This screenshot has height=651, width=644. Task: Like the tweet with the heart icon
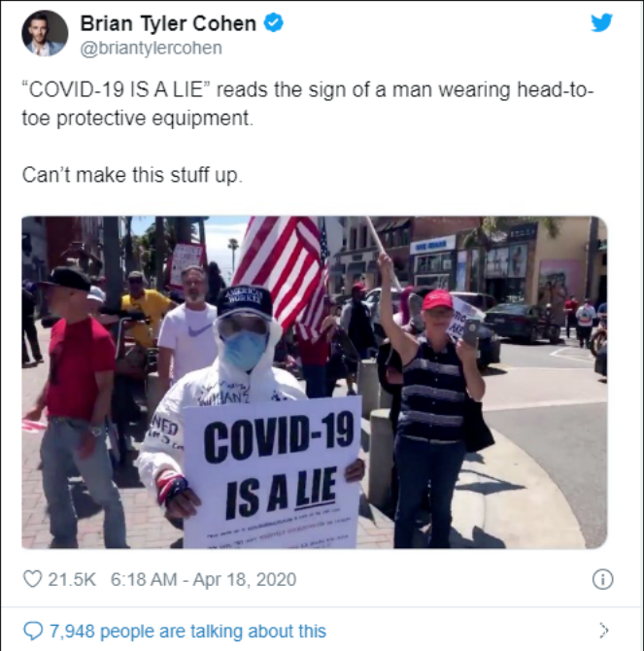click(x=32, y=579)
